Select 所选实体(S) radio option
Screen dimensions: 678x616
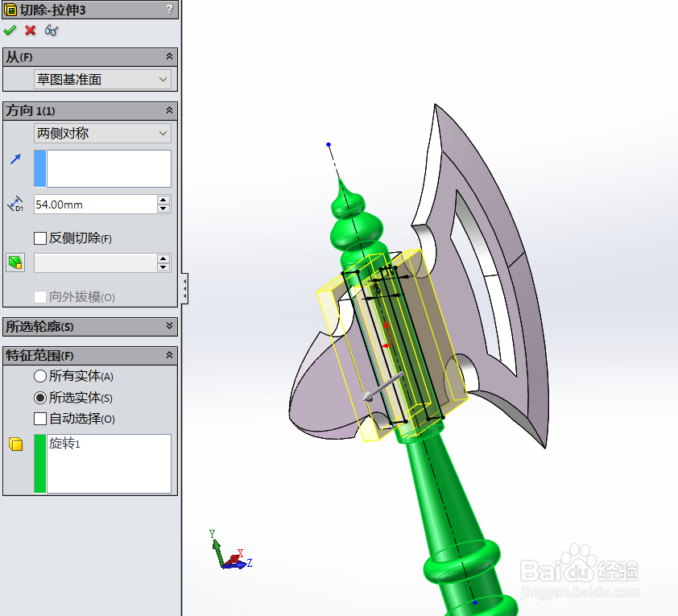click(x=40, y=398)
